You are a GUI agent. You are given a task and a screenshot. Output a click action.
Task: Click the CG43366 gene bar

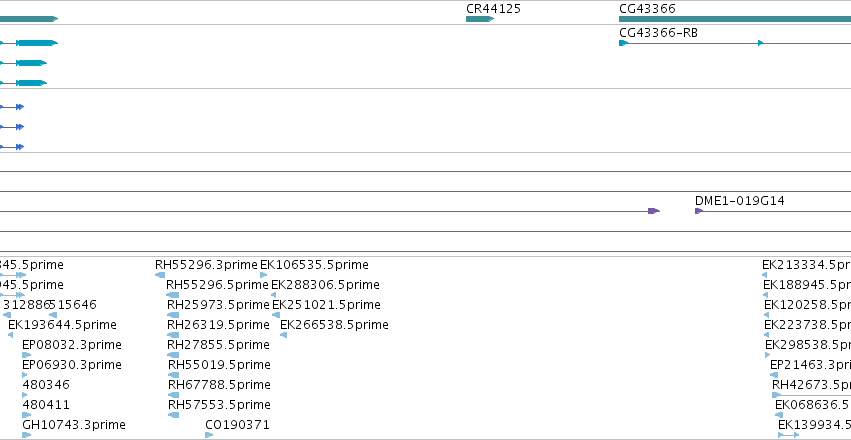tap(735, 19)
